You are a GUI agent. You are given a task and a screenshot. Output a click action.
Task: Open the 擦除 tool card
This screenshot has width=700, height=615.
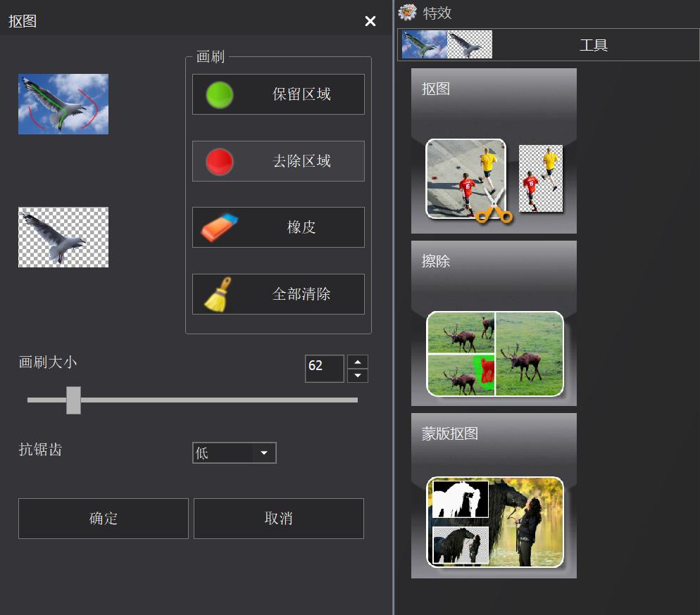494,323
